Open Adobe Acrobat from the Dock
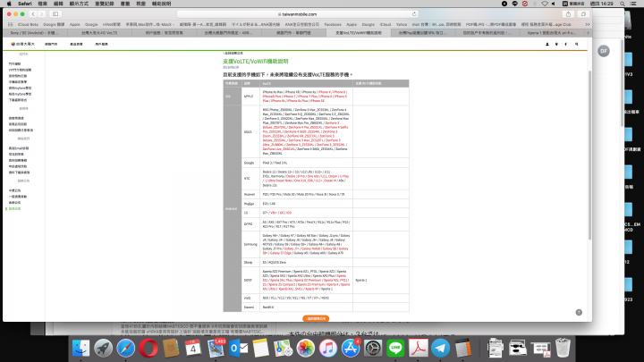Image resolution: width=644 pixels, height=362 pixels. (x=418, y=349)
